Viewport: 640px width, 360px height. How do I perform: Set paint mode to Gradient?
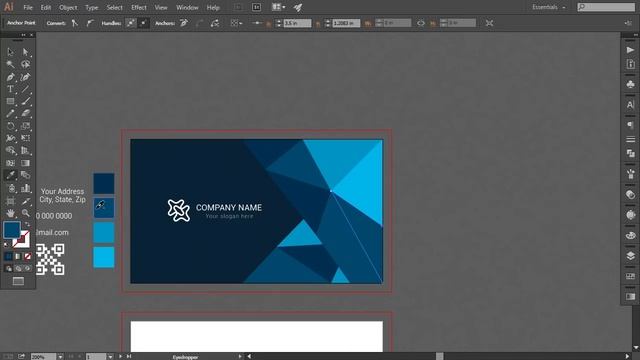[18, 256]
